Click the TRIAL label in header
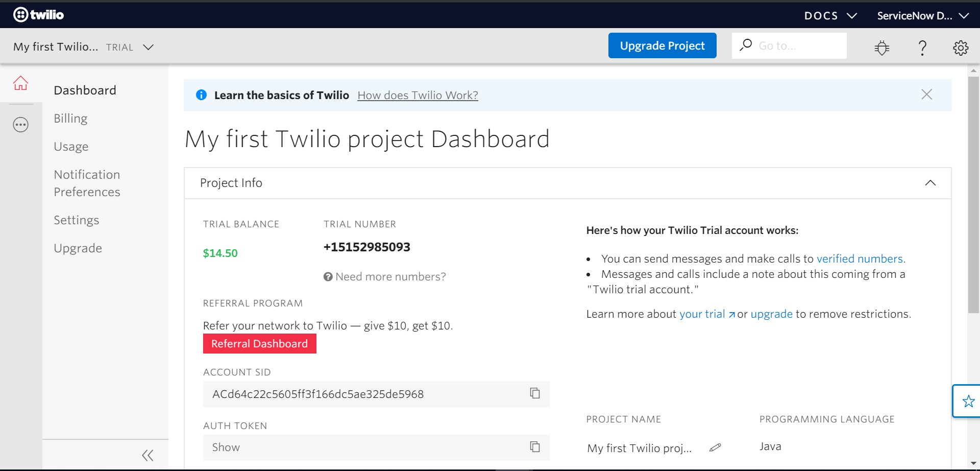The width and height of the screenshot is (980, 471). 119,47
